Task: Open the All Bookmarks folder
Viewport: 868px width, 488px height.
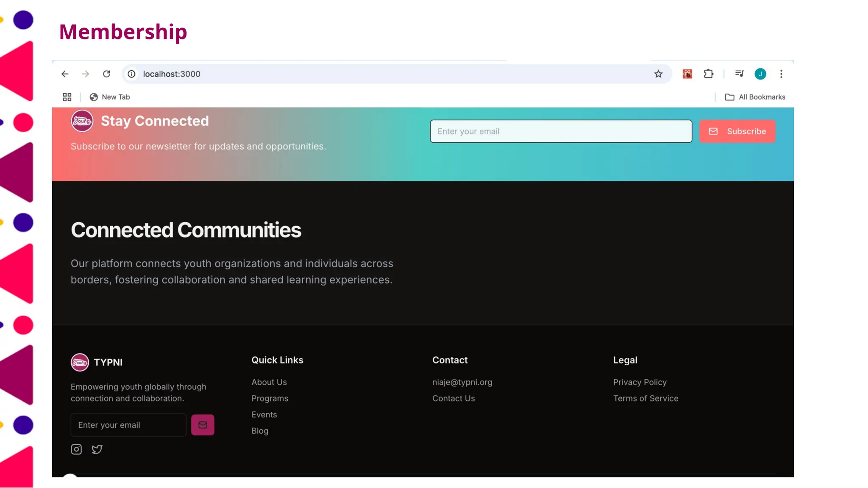Action: click(x=755, y=97)
